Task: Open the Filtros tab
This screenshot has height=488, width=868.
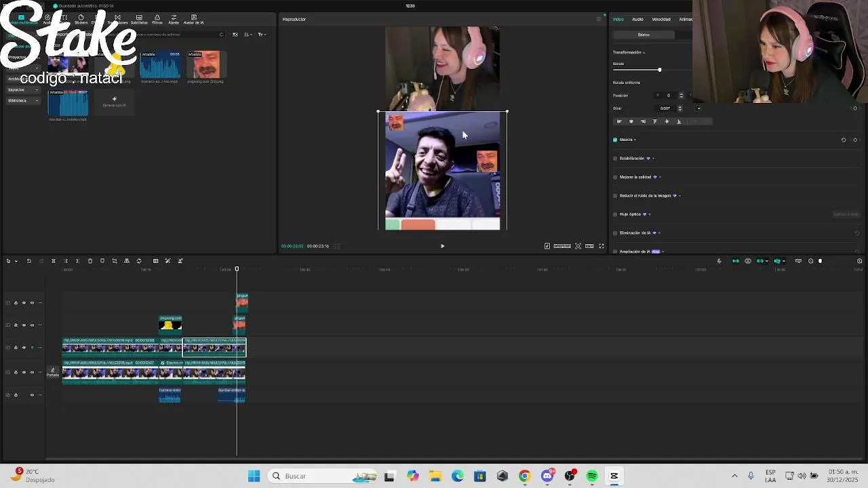Action: 157,20
